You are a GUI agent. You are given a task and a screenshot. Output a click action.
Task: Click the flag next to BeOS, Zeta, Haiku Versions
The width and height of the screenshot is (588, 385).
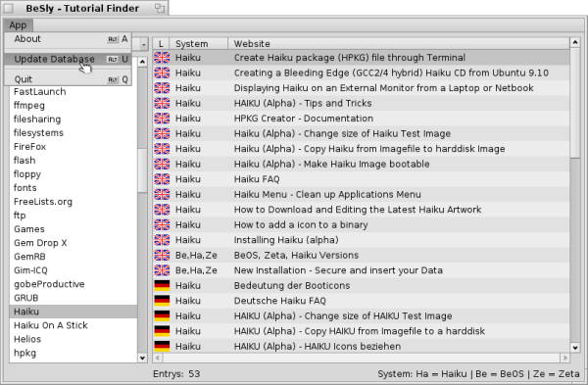tap(162, 256)
